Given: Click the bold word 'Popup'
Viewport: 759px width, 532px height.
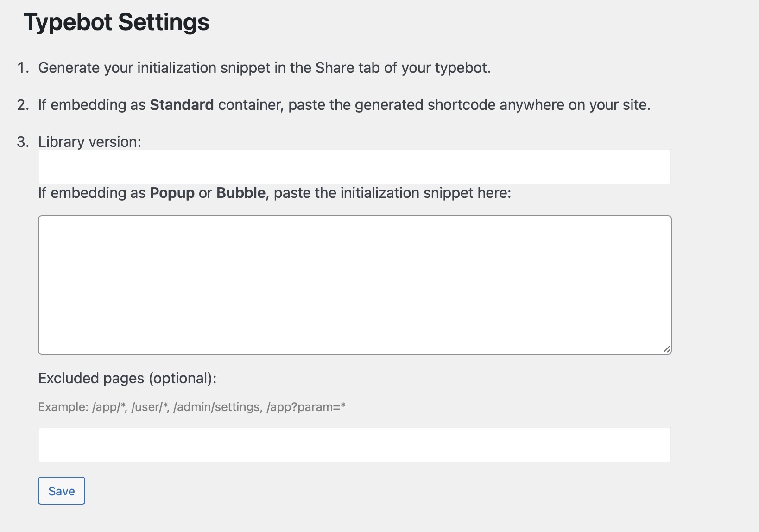Looking at the screenshot, I should coord(172,193).
